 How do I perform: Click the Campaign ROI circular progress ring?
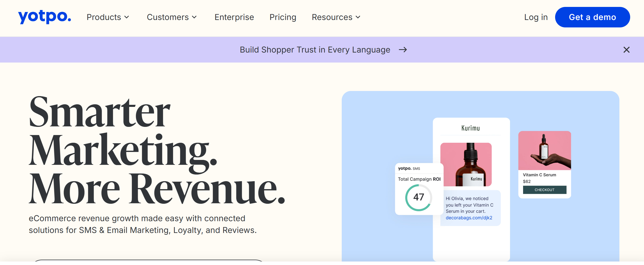(x=419, y=198)
